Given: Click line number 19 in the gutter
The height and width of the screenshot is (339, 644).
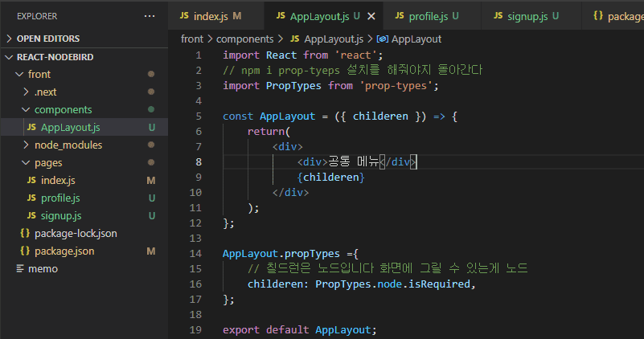Looking at the screenshot, I should coord(195,330).
